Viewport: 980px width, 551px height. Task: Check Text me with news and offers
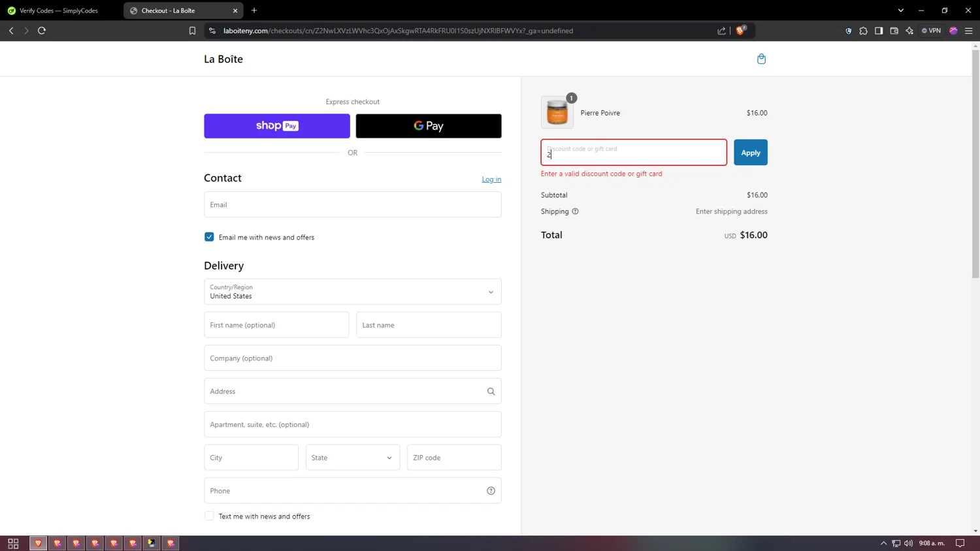[209, 516]
